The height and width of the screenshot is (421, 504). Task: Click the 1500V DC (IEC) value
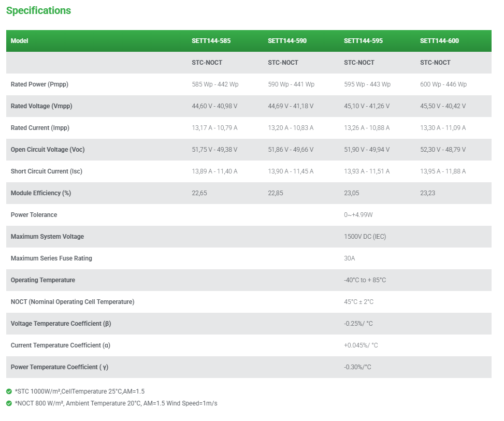[x=365, y=237]
